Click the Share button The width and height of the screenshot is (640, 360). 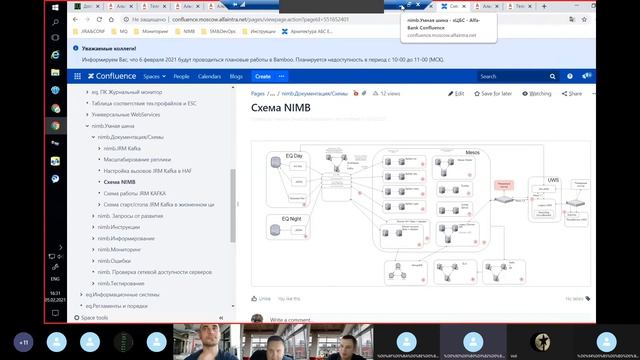click(571, 94)
